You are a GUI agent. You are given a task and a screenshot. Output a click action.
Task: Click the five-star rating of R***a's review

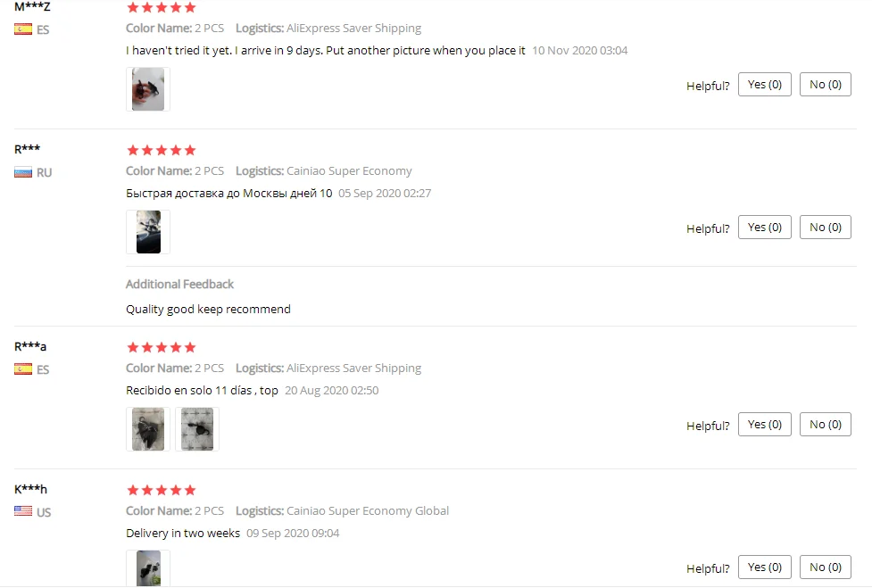(162, 348)
